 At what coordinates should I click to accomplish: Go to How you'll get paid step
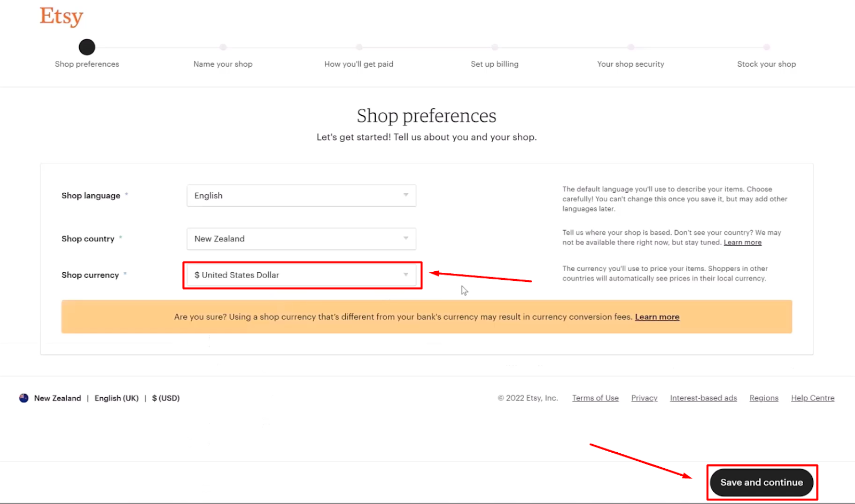pos(359,64)
